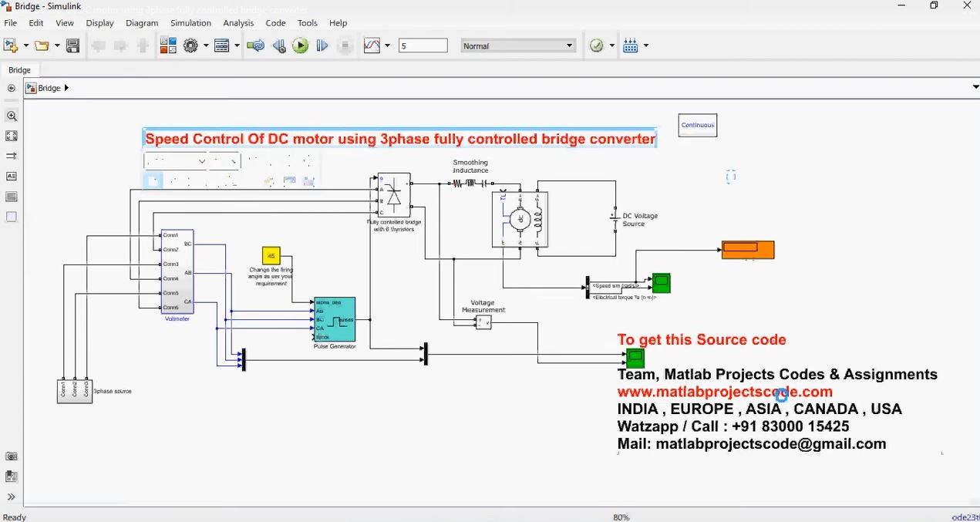This screenshot has width=980, height=522.
Task: Toggle Sample Time Display arrows icon
Action: (x=12, y=156)
